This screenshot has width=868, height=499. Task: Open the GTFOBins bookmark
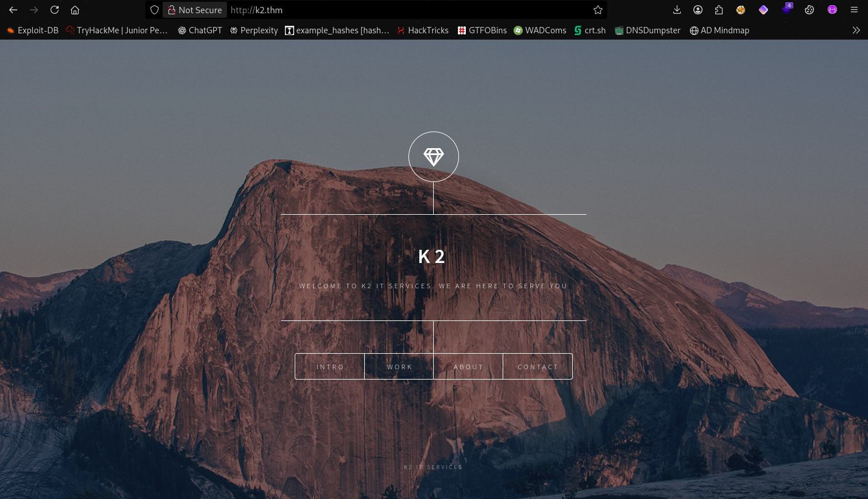[x=482, y=30]
